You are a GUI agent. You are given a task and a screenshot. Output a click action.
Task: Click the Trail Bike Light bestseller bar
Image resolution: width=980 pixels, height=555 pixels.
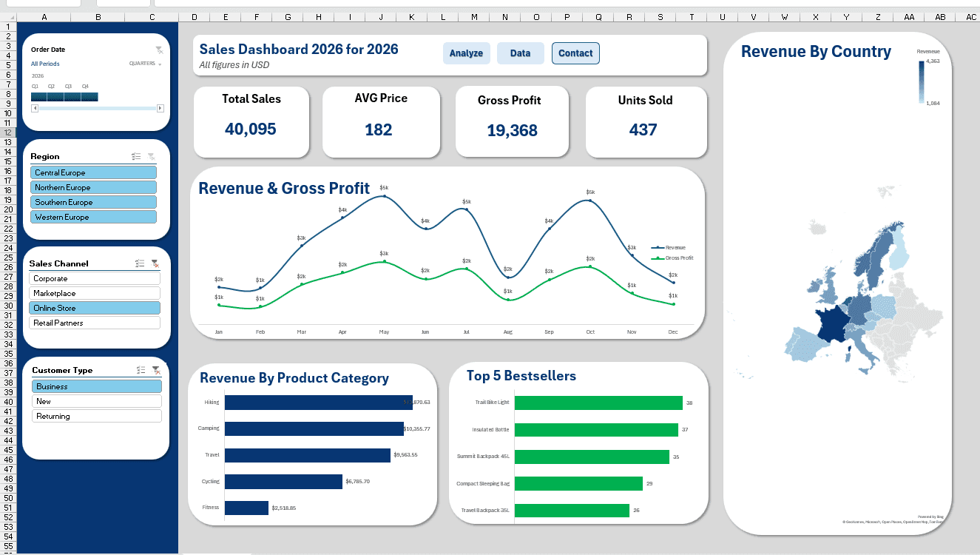click(x=598, y=403)
